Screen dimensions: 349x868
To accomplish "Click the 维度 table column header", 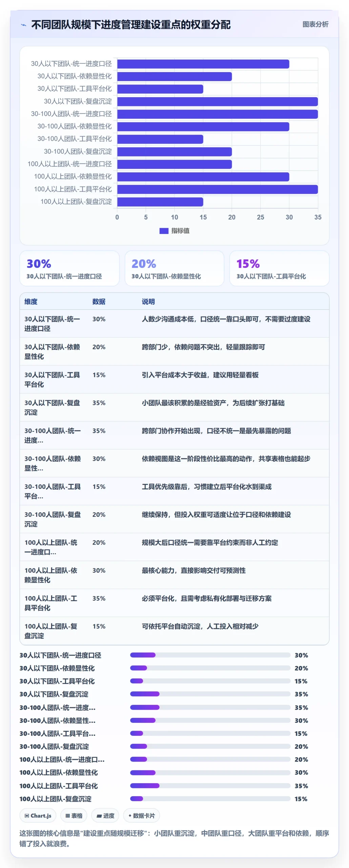I will (31, 302).
